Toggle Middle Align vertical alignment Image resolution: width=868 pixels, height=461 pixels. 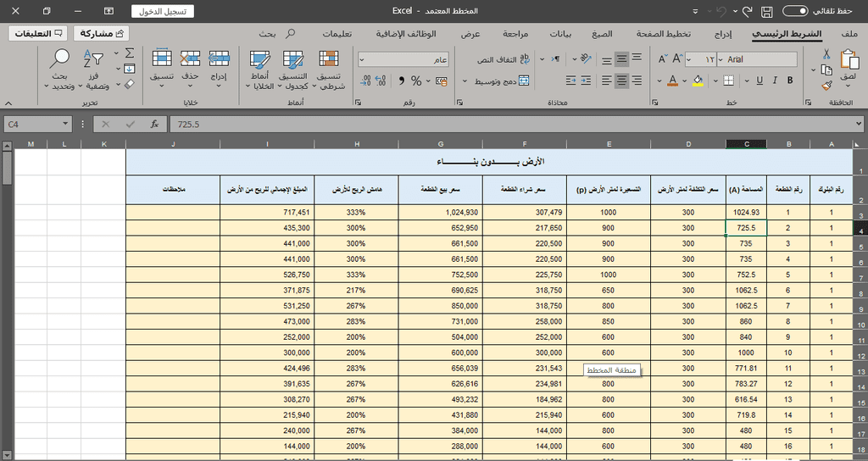[621, 59]
